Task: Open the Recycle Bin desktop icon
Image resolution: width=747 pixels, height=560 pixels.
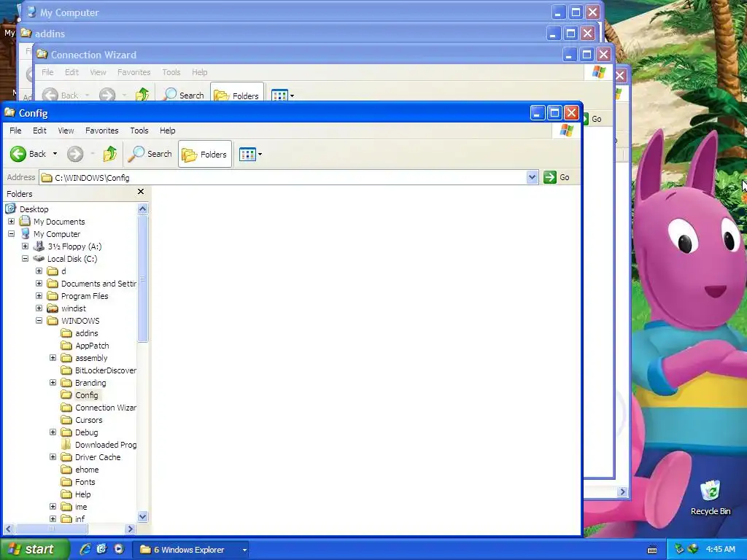Action: click(x=711, y=497)
